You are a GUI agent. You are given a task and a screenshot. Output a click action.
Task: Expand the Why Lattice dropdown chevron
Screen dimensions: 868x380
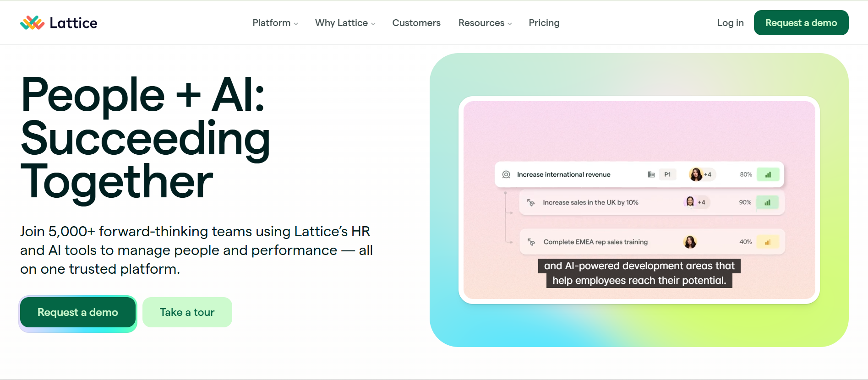[373, 24]
